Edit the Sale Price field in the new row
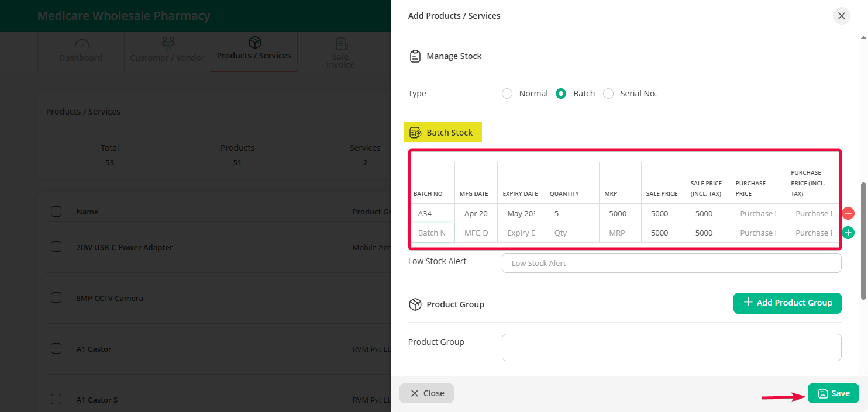Image resolution: width=868 pixels, height=412 pixels. pos(664,233)
